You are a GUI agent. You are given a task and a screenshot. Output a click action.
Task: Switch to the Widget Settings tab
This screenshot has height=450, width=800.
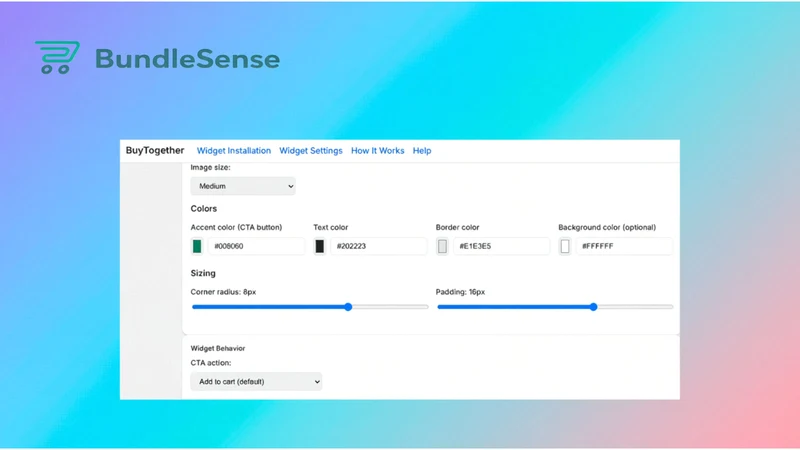[x=311, y=151]
